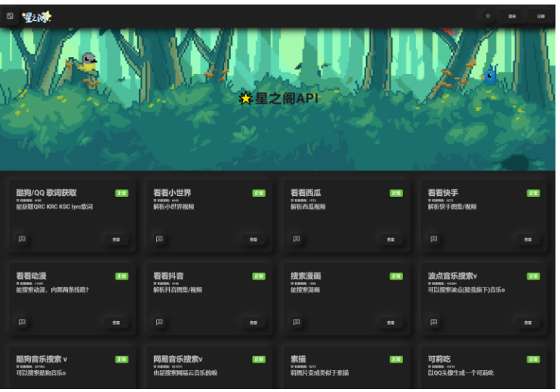The height and width of the screenshot is (392, 560).
Task: Open comment icon on 搜索漫画 card
Action: click(x=297, y=322)
